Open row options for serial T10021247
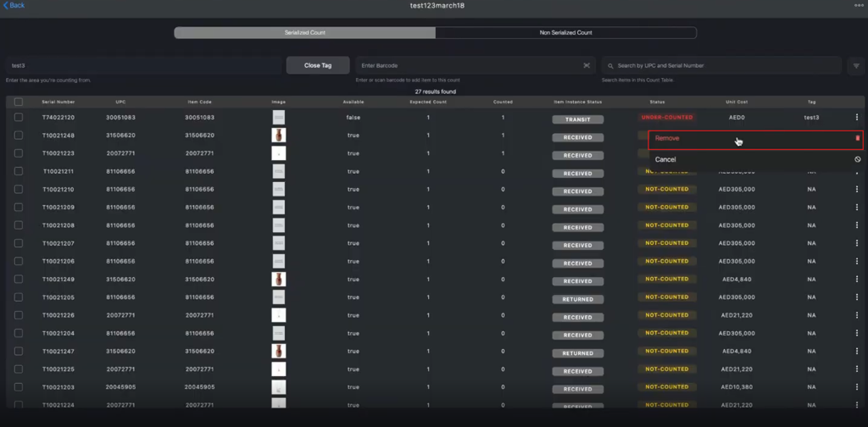 tap(857, 352)
